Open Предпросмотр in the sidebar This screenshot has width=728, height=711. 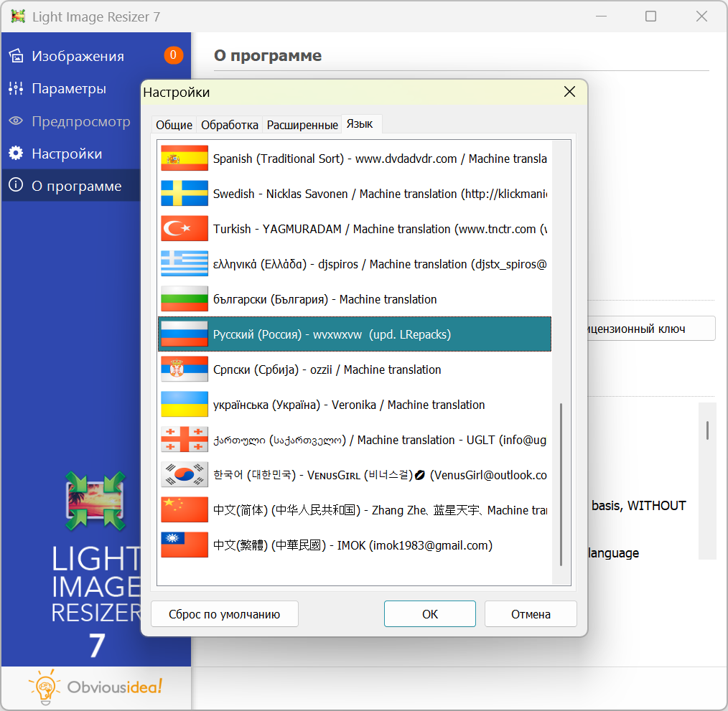tap(81, 121)
